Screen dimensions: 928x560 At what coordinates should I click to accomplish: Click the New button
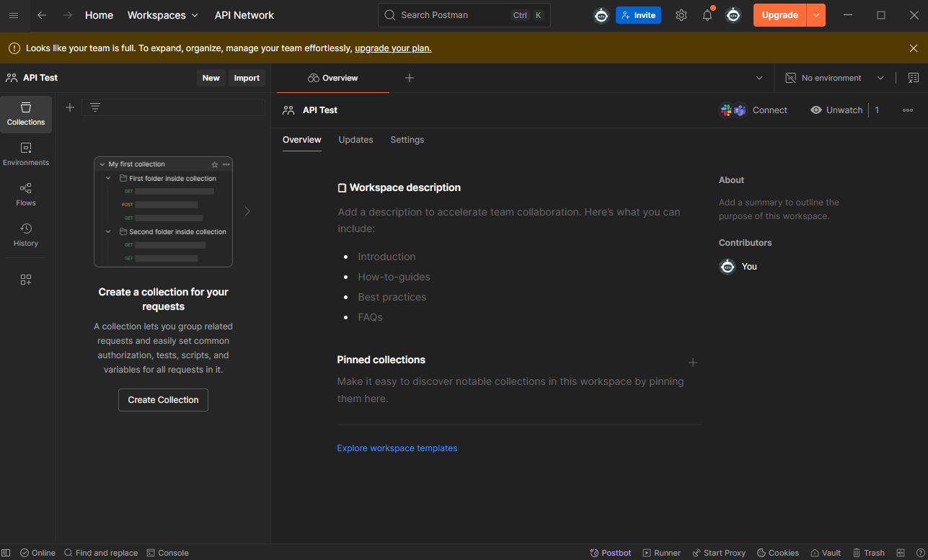pyautogui.click(x=211, y=78)
